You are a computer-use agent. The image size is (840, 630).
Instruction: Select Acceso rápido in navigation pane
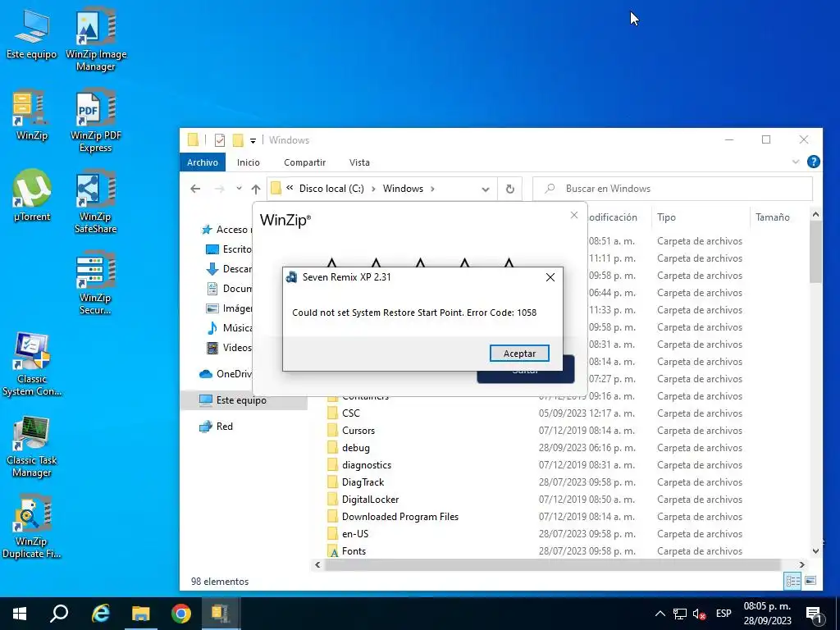[225, 230]
